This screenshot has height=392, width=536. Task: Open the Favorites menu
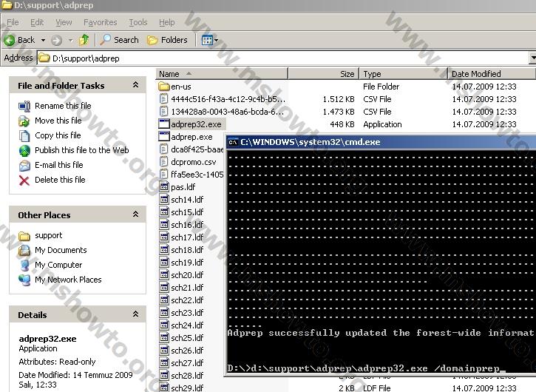pyautogui.click(x=100, y=23)
